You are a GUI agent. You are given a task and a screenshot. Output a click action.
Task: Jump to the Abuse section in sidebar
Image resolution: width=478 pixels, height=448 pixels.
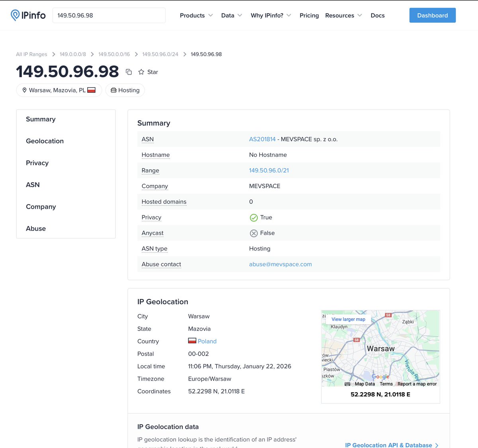(x=36, y=229)
